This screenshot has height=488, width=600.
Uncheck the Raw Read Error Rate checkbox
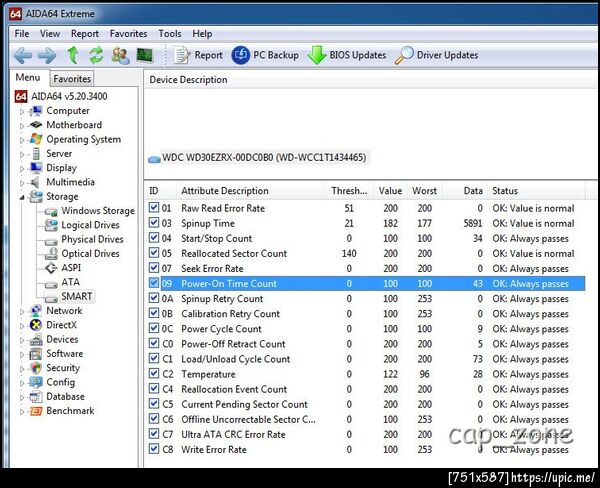coord(154,207)
